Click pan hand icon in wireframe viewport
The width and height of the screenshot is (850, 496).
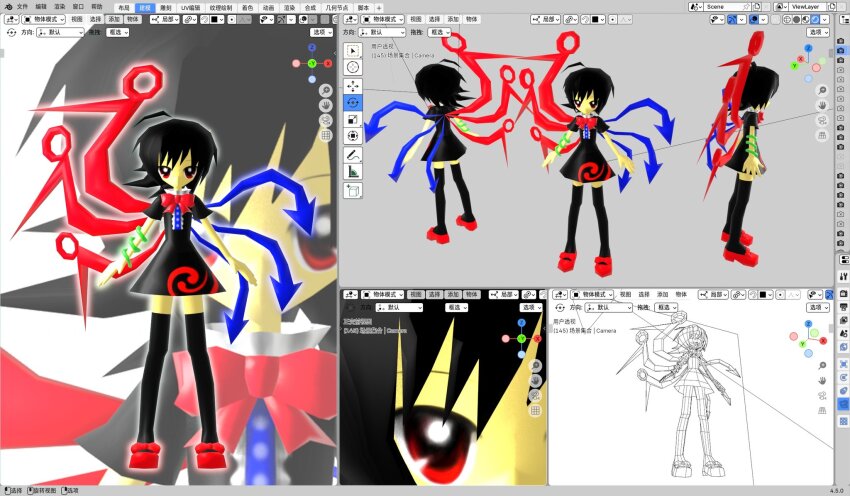click(822, 381)
